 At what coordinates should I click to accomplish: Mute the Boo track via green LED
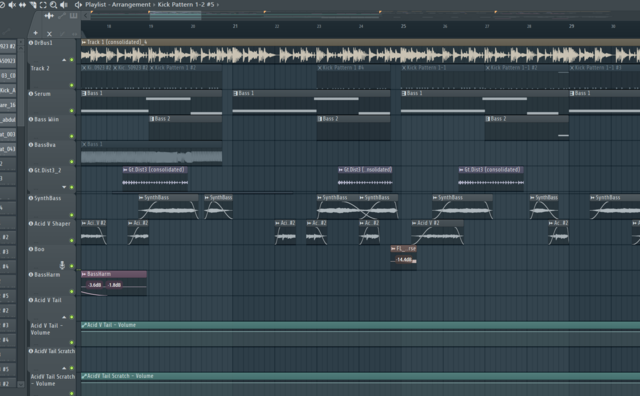tap(72, 266)
